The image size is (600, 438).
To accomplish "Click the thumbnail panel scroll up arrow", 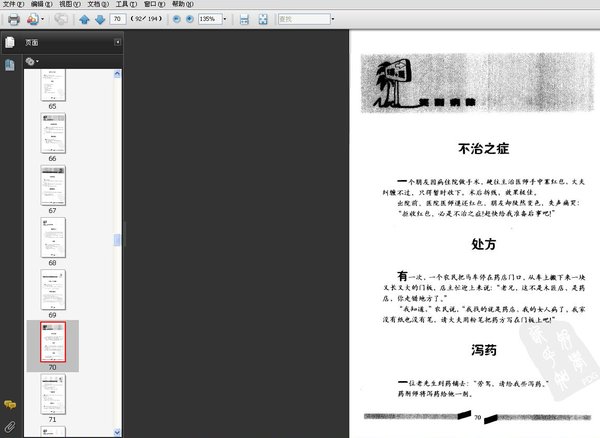I will [x=117, y=74].
